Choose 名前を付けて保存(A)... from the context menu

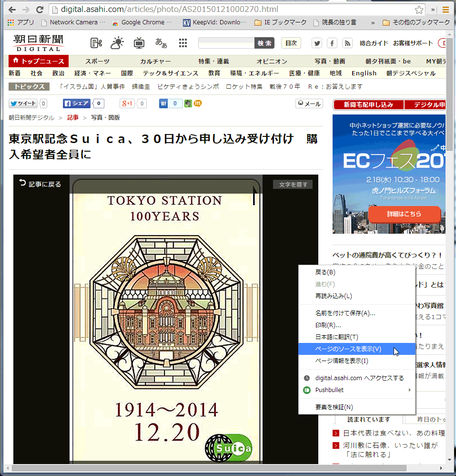click(x=357, y=313)
